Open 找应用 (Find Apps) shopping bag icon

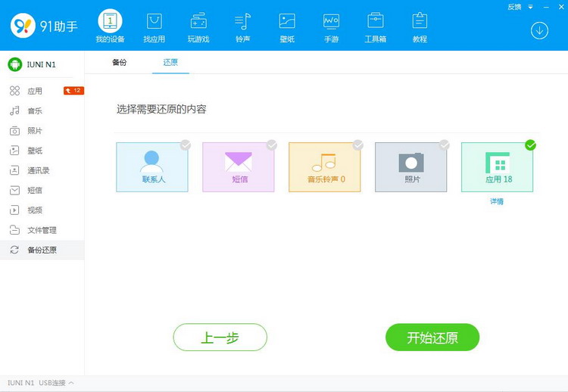154,26
